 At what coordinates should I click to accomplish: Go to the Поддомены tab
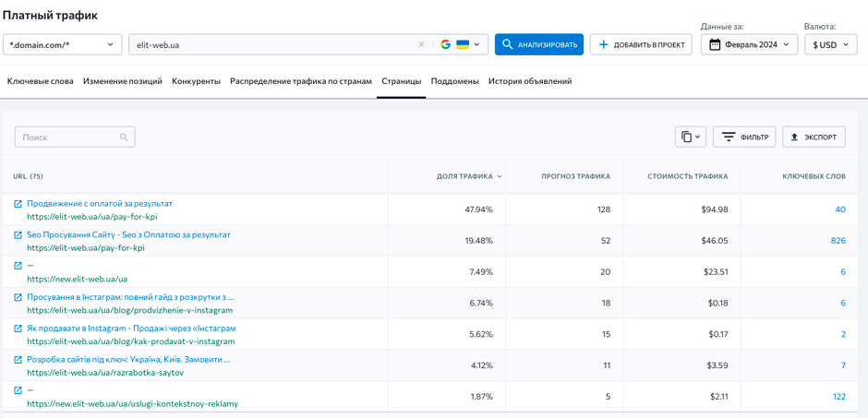tap(454, 81)
